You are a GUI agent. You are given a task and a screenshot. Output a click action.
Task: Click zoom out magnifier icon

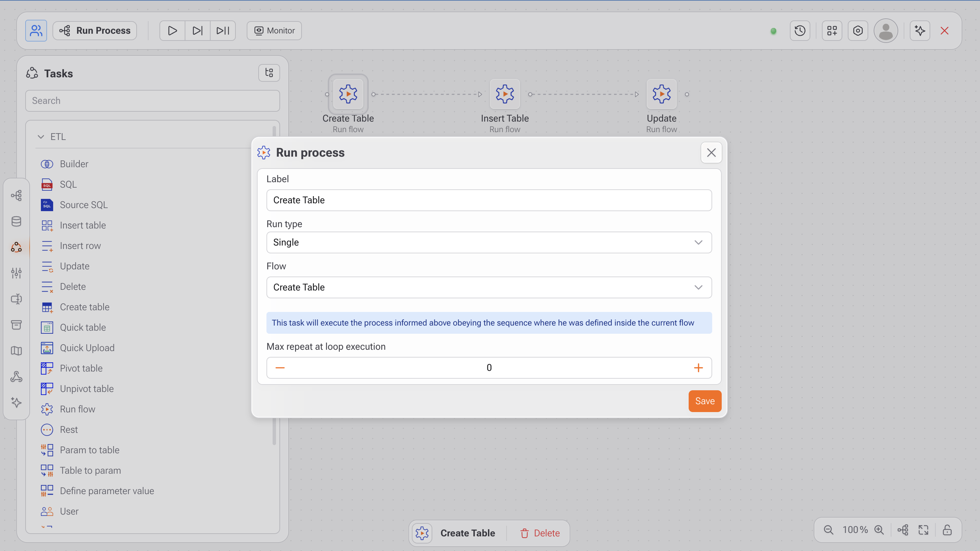(828, 530)
